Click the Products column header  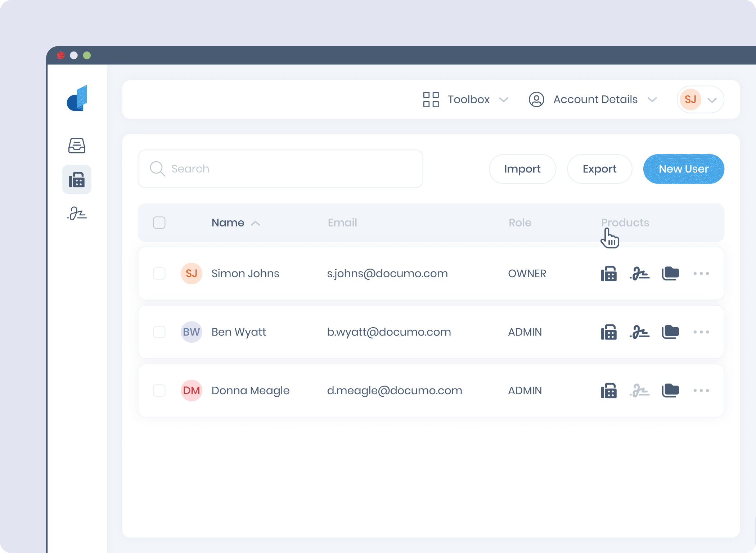[625, 222]
